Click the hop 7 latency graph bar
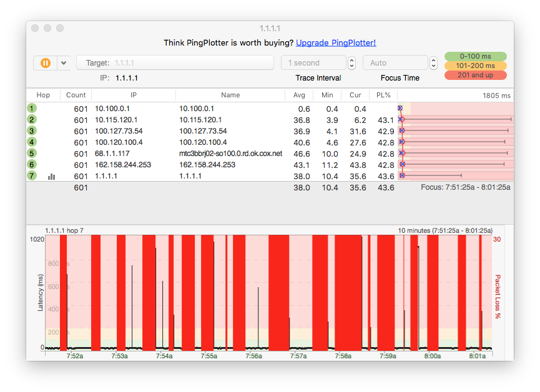This screenshot has width=540, height=392. click(x=455, y=175)
